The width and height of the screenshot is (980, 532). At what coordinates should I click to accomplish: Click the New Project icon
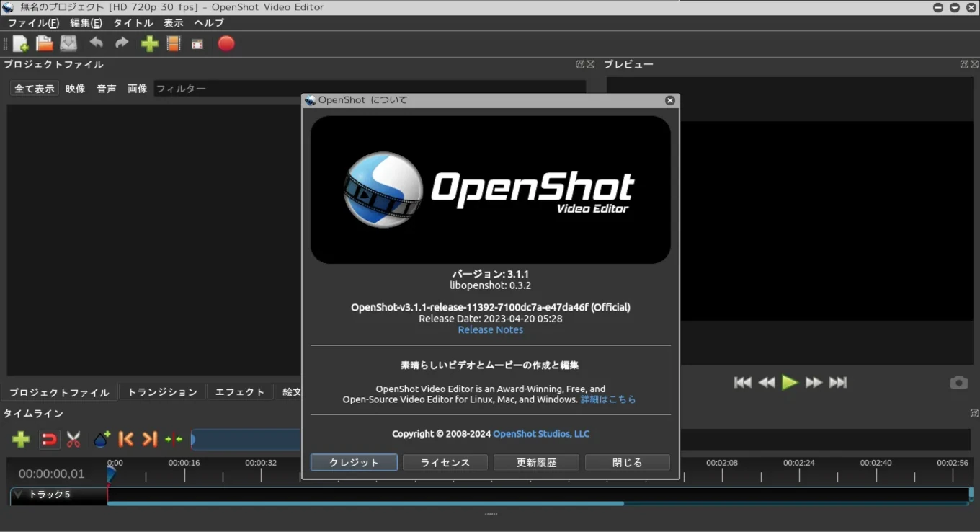coord(20,44)
